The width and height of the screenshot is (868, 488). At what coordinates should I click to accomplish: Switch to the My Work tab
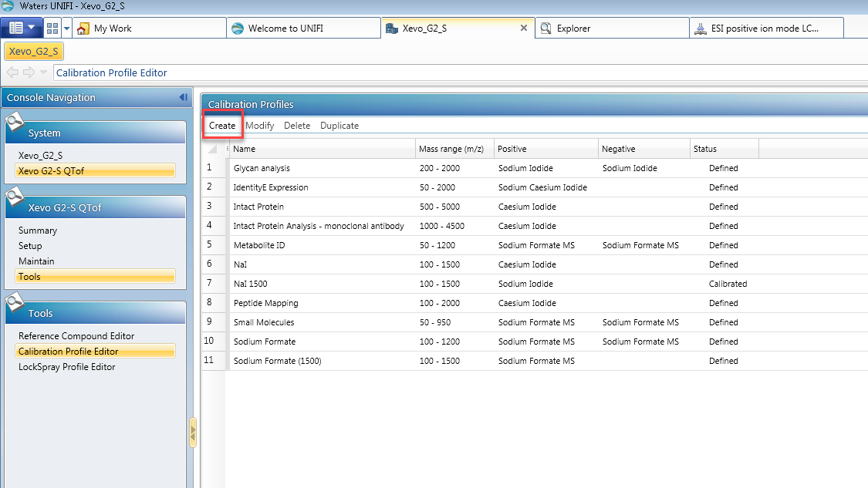pos(150,29)
